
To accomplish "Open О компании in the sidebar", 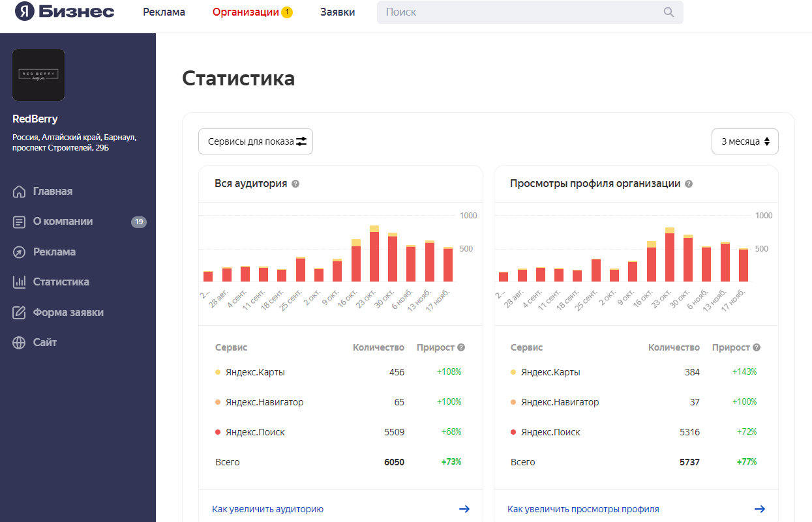I will click(63, 222).
